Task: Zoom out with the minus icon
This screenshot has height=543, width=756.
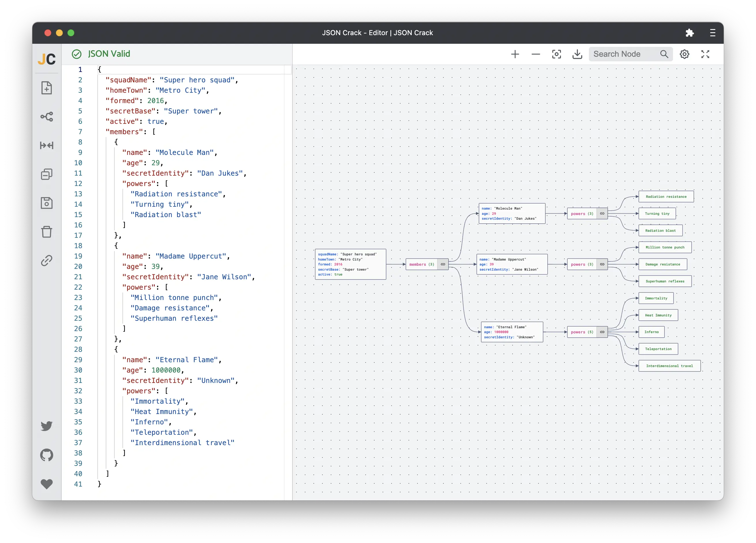Action: (536, 54)
